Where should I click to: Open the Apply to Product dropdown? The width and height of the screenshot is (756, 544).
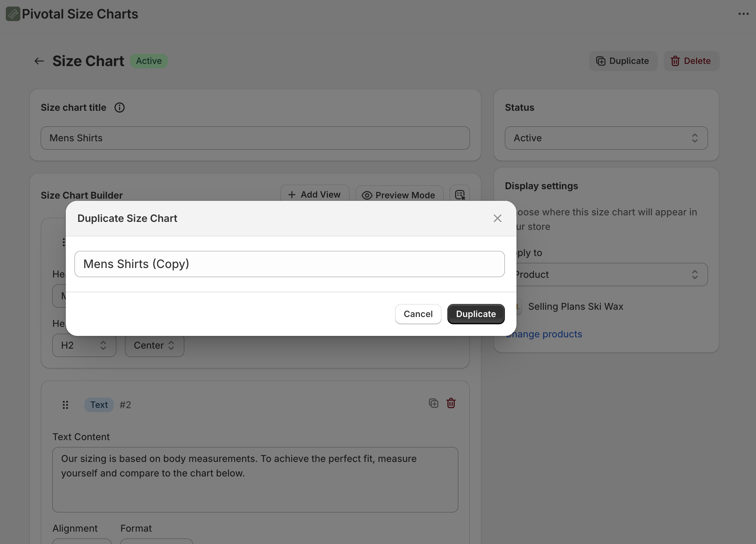coord(611,275)
